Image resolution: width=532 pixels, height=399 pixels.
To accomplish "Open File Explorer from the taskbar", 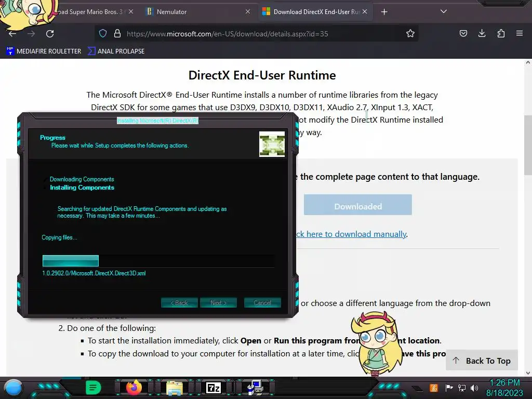I will [x=175, y=388].
